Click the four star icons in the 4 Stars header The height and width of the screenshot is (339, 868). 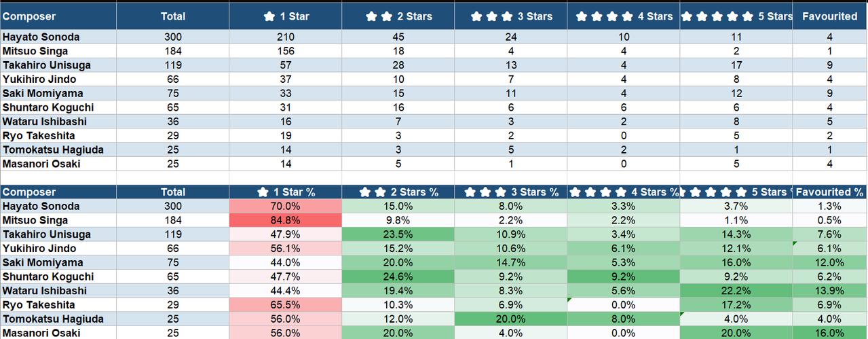[605, 16]
